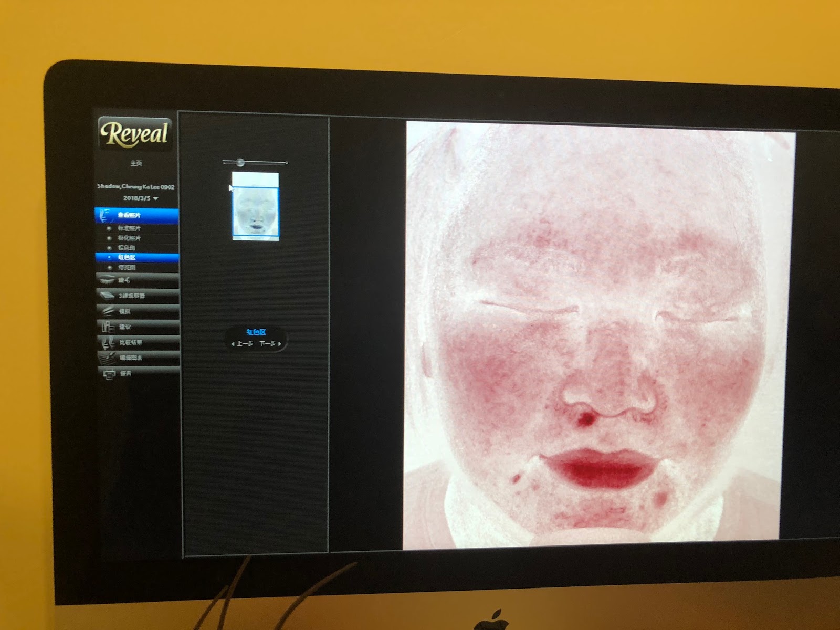Select the 查看照片 view photos menu

click(136, 215)
